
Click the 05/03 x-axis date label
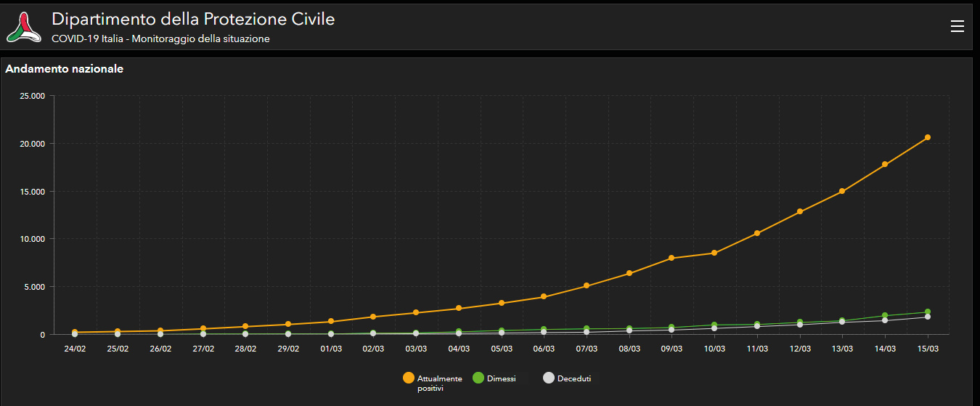click(x=502, y=349)
